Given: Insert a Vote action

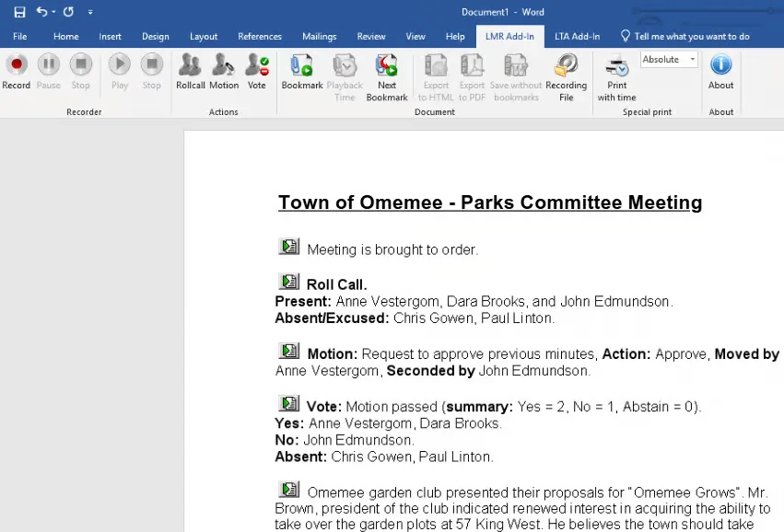Looking at the screenshot, I should coord(257,72).
